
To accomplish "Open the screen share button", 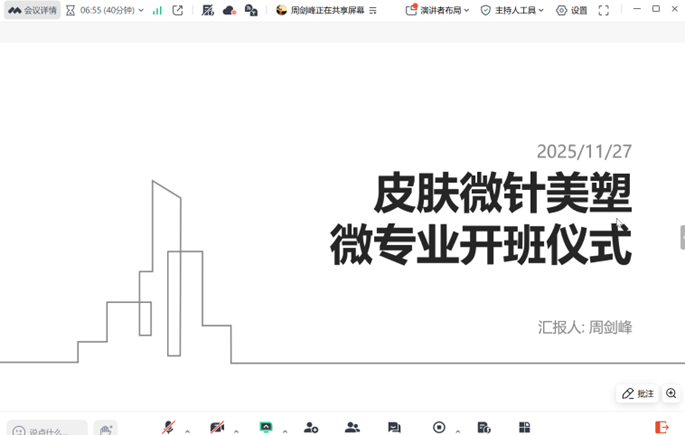I will pos(266,427).
